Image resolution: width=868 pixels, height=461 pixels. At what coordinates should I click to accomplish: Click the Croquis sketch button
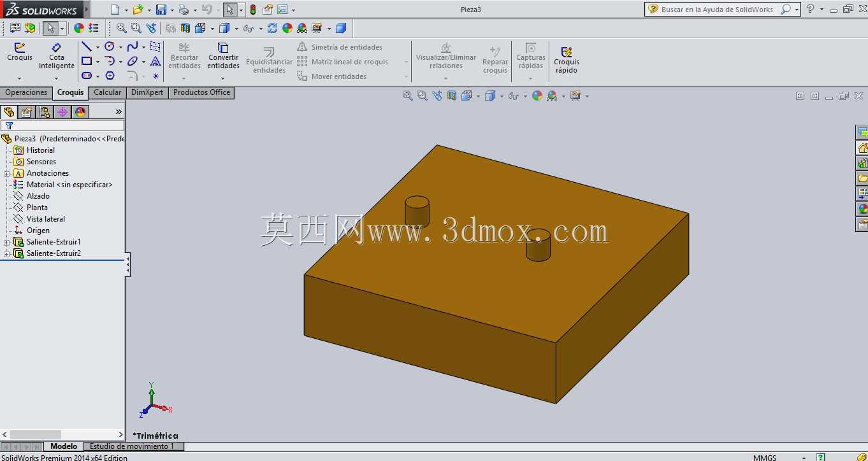coord(20,52)
